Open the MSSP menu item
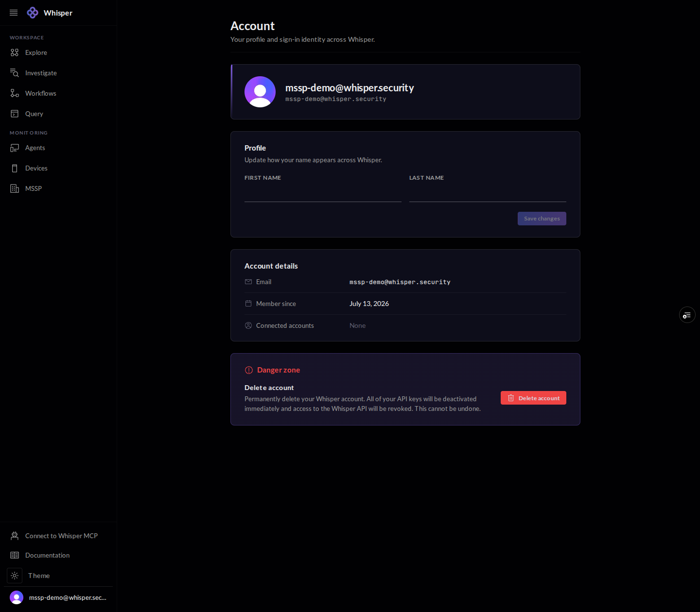This screenshot has width=700, height=612. coord(58,188)
